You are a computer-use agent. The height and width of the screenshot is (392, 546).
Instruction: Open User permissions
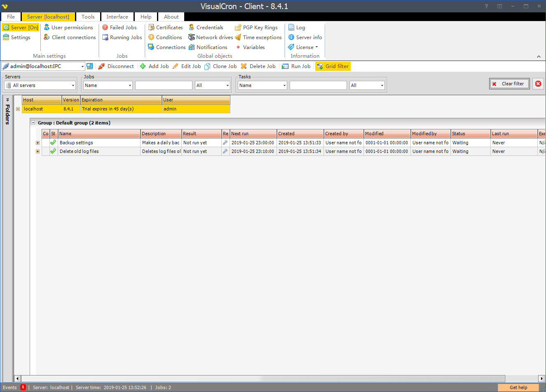coord(68,27)
